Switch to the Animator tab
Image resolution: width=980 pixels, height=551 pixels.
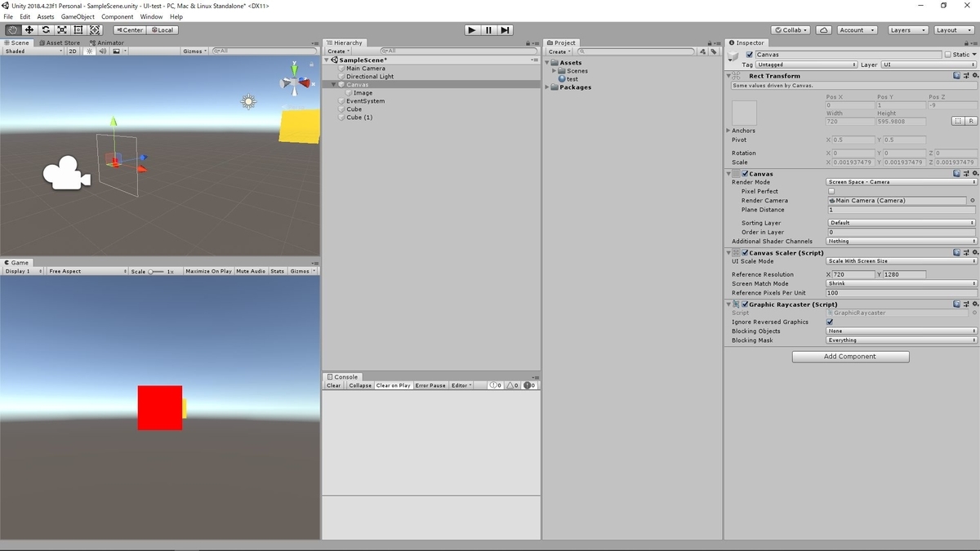pyautogui.click(x=107, y=42)
